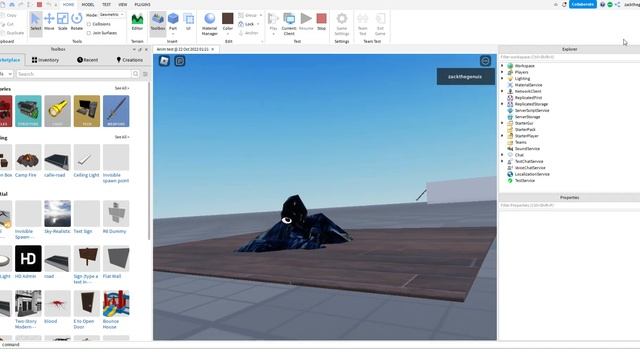Open the VIEW ribbon tab
The width and height of the screenshot is (640, 360).
(122, 4)
